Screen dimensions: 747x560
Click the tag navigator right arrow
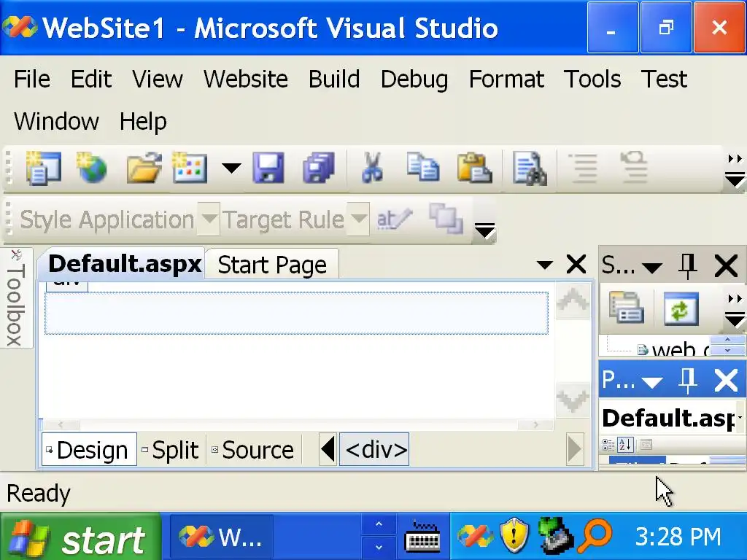pyautogui.click(x=575, y=449)
